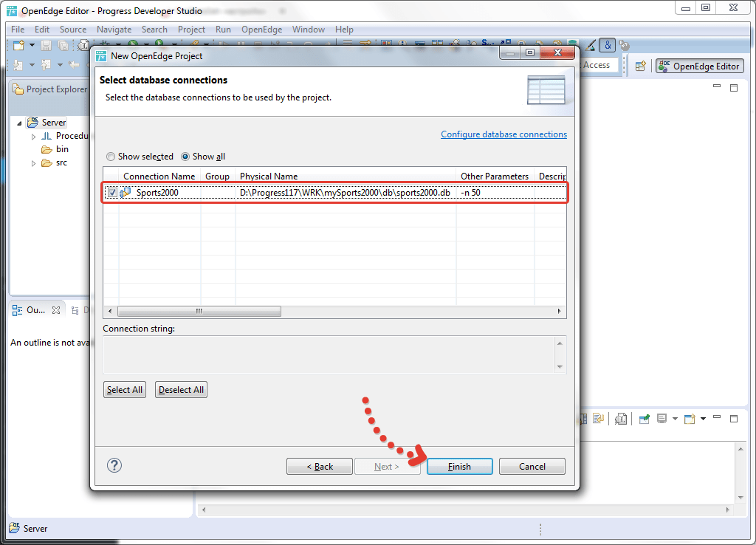Image resolution: width=756 pixels, height=545 pixels.
Task: Uncheck the Sports2000 connection checkbox
Action: click(x=112, y=193)
